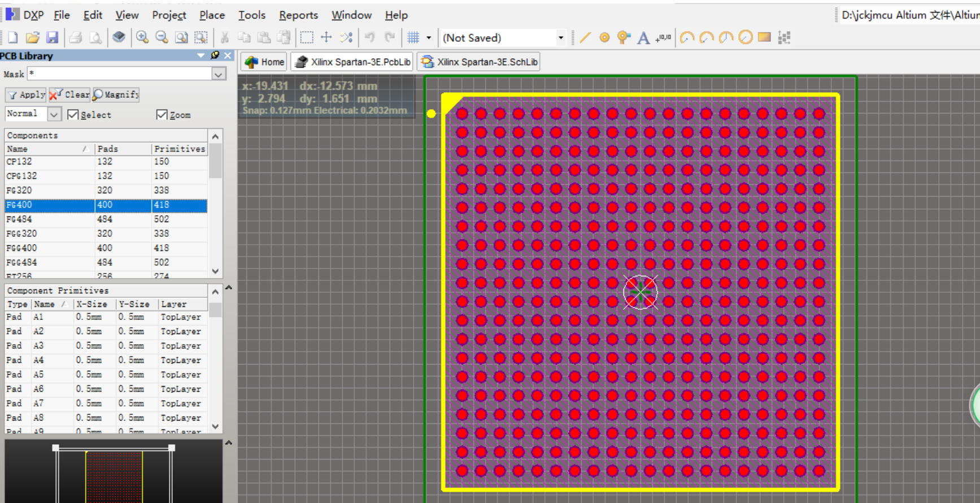Image resolution: width=980 pixels, height=503 pixels.
Task: Open the grid icon dropdown arrow
Action: click(429, 38)
